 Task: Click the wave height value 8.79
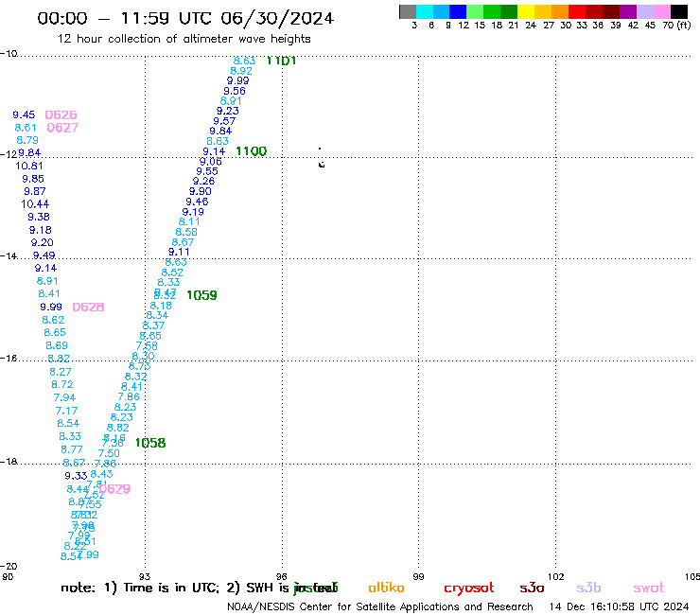click(27, 140)
